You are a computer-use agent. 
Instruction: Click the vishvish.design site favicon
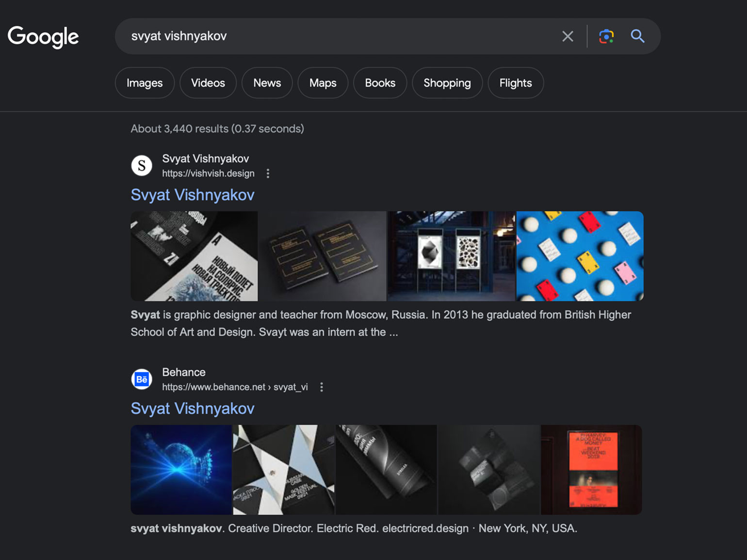coord(142,166)
